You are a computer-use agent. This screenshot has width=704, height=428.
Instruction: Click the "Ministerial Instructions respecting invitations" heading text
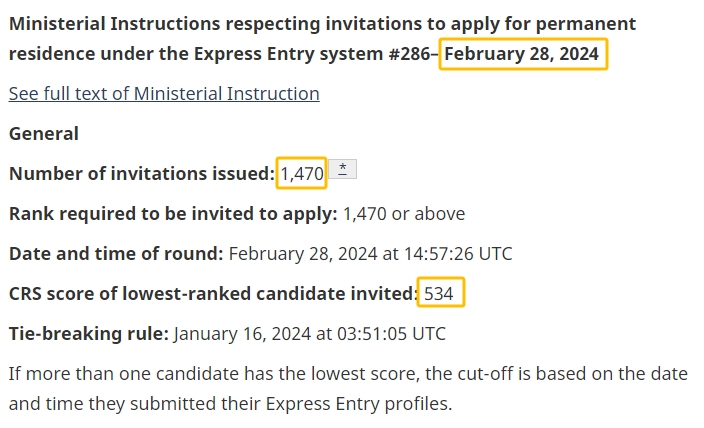[200, 24]
